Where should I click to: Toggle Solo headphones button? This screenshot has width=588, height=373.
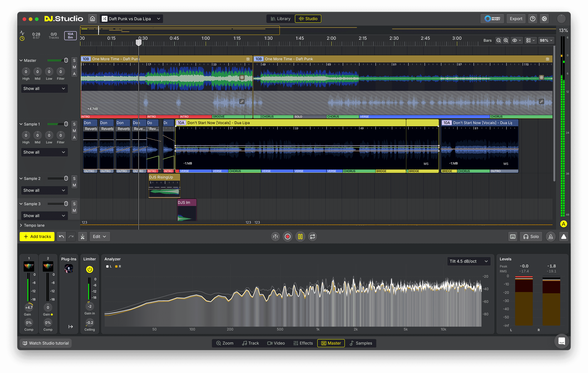coord(531,236)
